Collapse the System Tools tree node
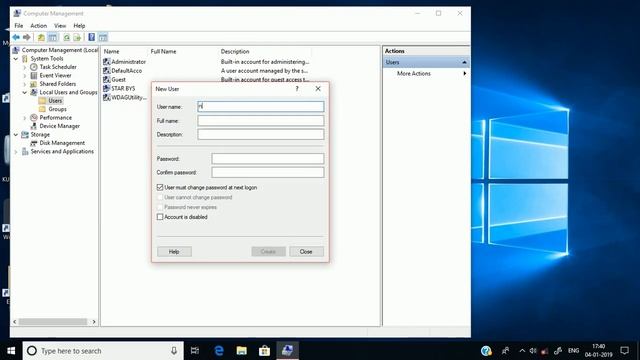Viewport: 640px width, 360px height. pos(16,59)
